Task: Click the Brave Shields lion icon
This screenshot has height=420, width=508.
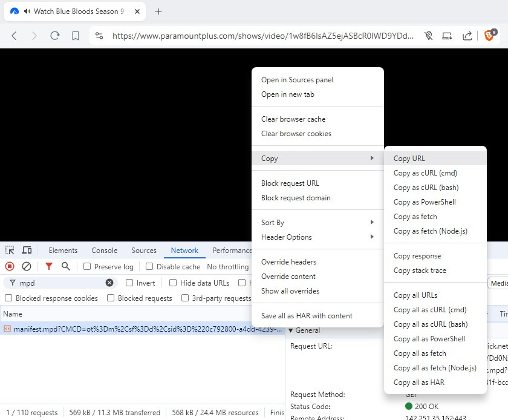Action: (489, 36)
